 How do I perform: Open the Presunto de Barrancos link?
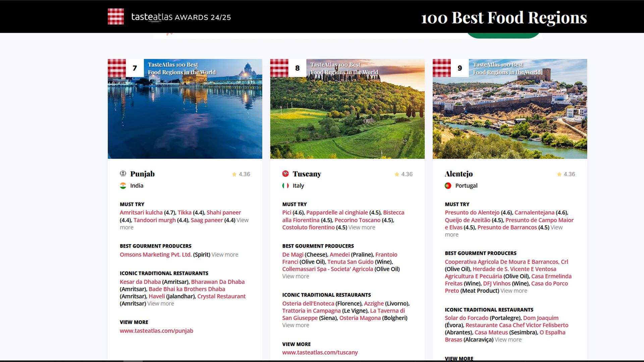tap(507, 228)
